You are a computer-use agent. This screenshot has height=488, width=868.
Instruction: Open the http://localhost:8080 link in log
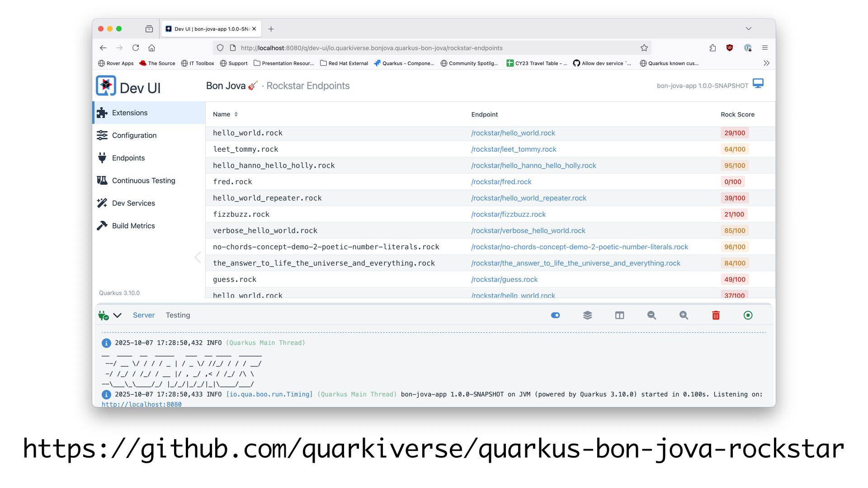pyautogui.click(x=142, y=404)
